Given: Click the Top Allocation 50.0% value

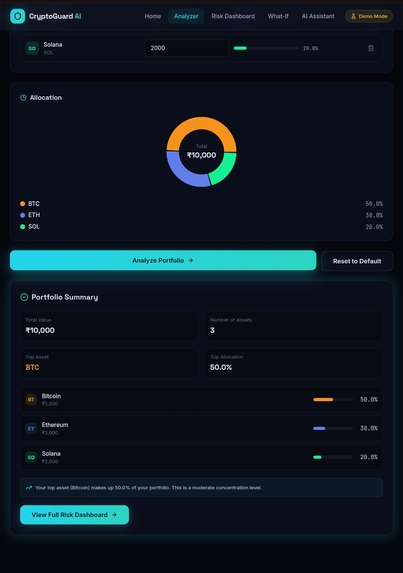Looking at the screenshot, I should pyautogui.click(x=221, y=367).
